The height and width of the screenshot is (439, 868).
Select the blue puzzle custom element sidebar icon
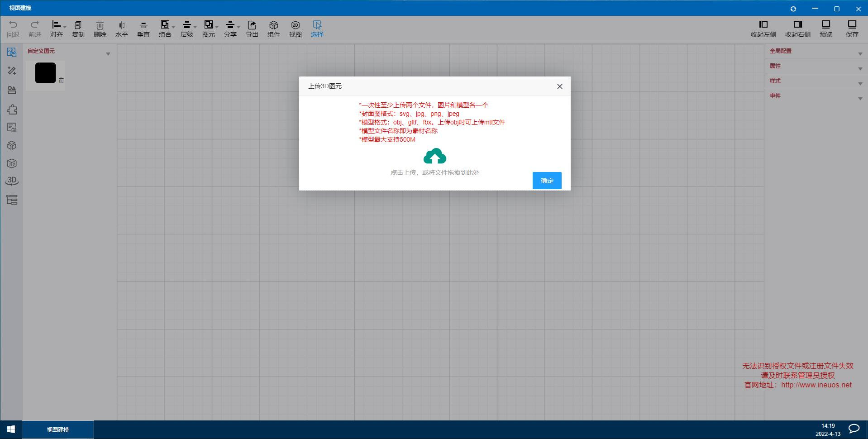12,52
